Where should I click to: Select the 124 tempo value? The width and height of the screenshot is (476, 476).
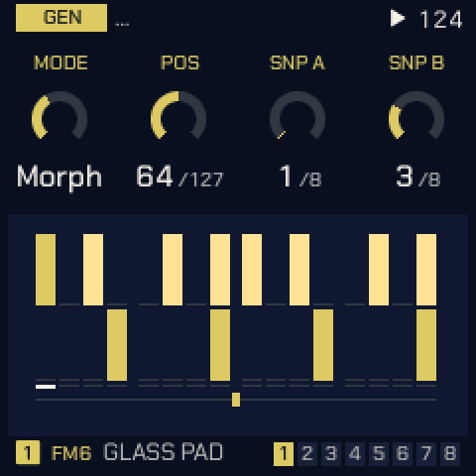441,19
